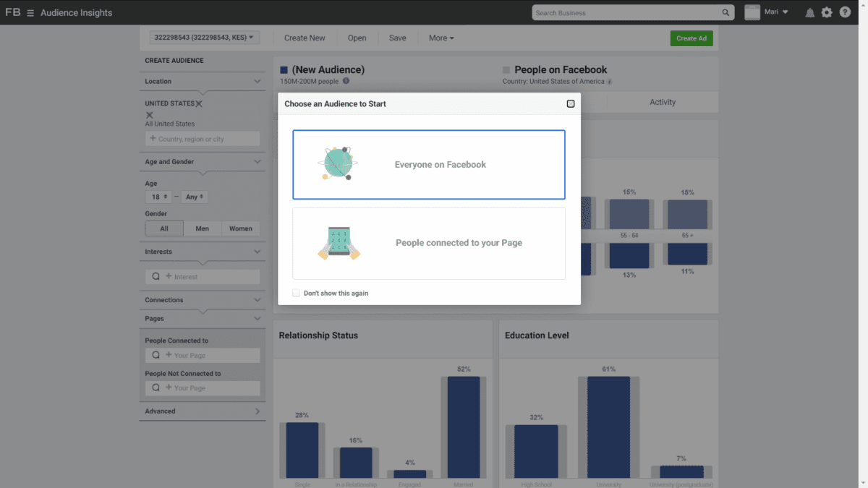Open the notifications bell icon

[810, 13]
